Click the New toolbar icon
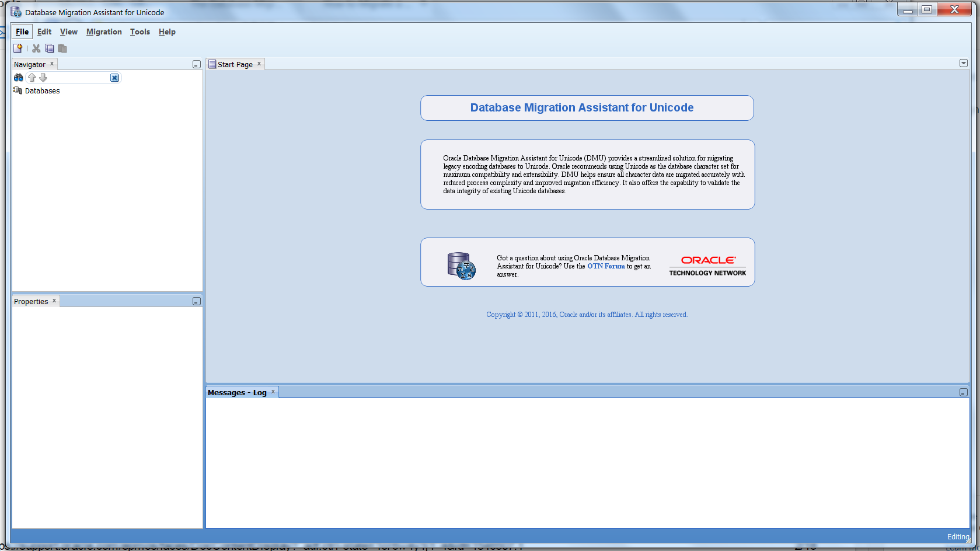Image resolution: width=980 pixels, height=551 pixels. [x=18, y=48]
